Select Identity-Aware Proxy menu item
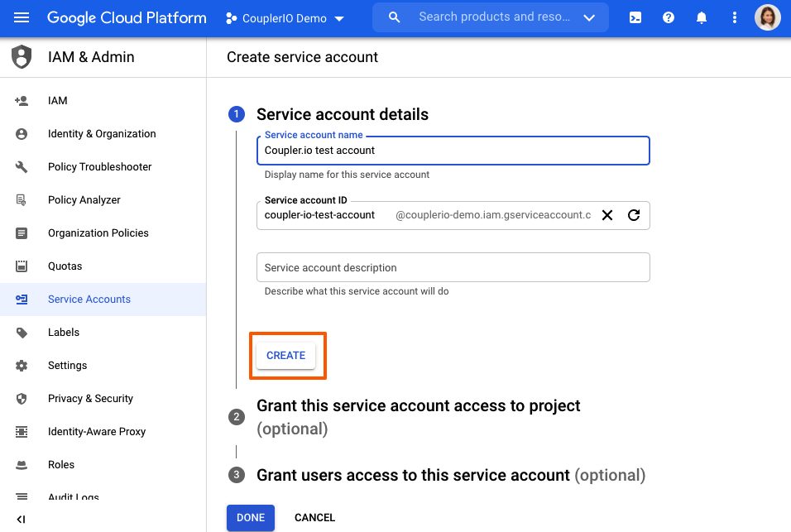 96,432
